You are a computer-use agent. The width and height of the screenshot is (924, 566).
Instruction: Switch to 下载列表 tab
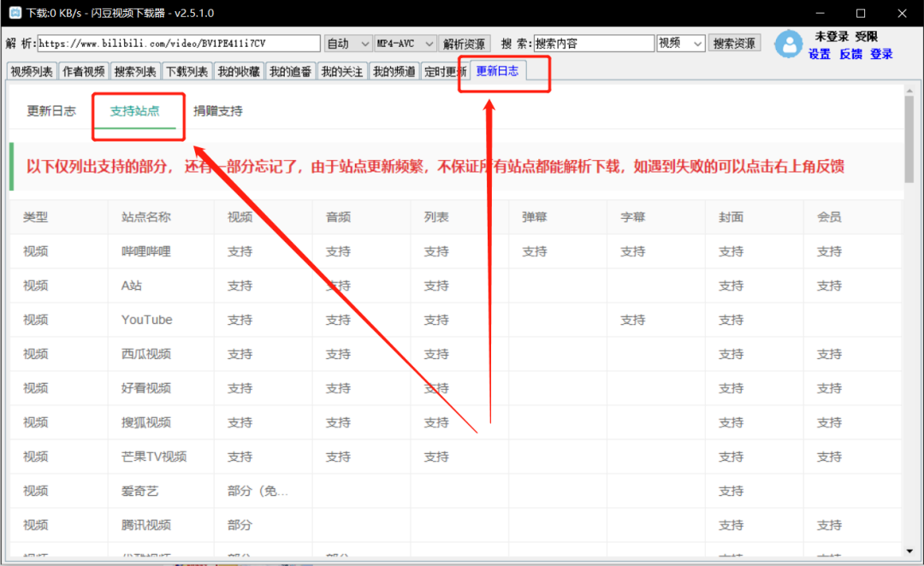(x=187, y=71)
